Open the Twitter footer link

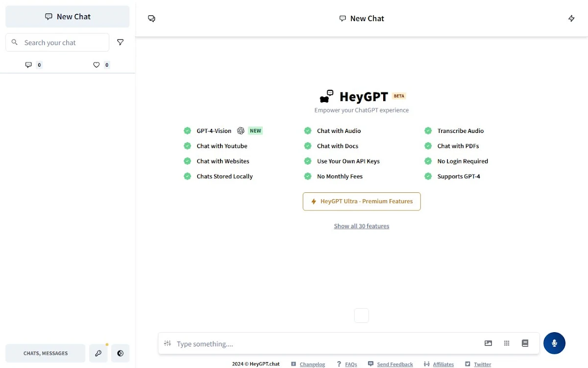tap(483, 365)
